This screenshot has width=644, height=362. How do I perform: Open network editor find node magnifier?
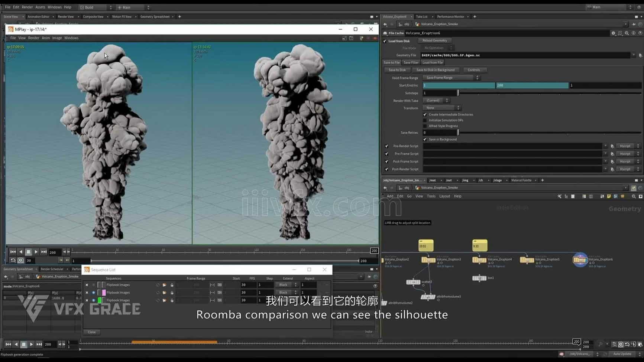pos(634,196)
